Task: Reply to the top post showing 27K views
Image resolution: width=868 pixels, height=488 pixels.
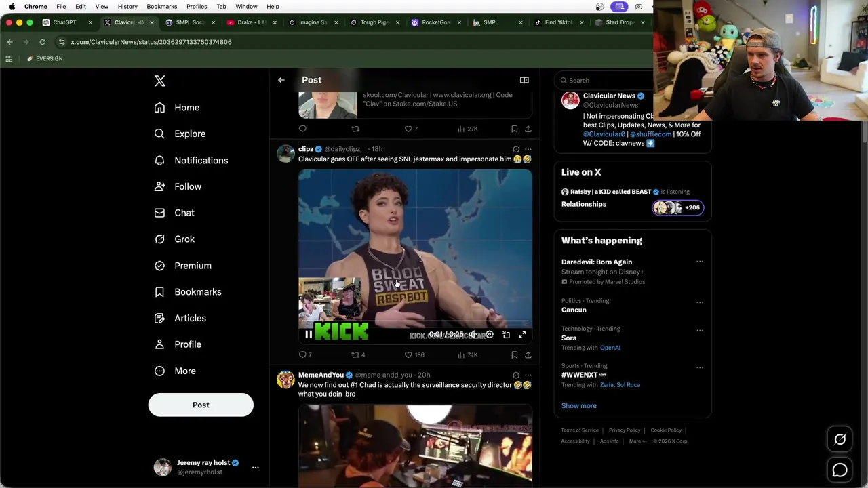Action: click(x=302, y=129)
